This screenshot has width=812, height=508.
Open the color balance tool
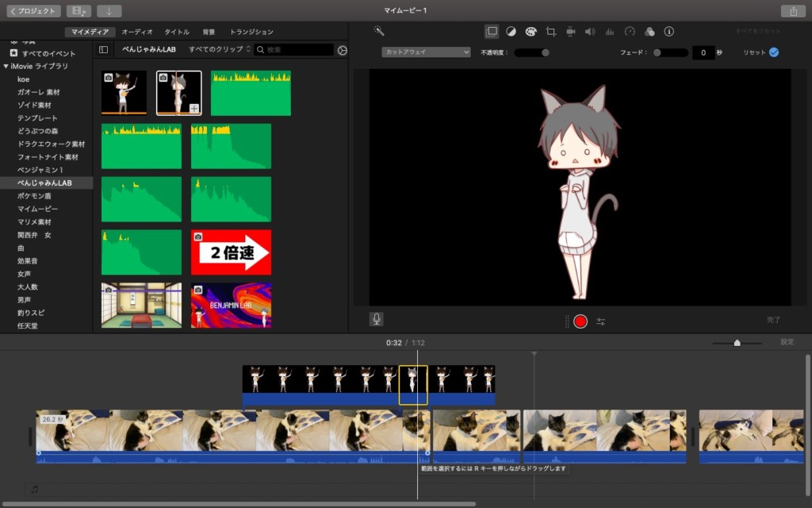tap(511, 32)
